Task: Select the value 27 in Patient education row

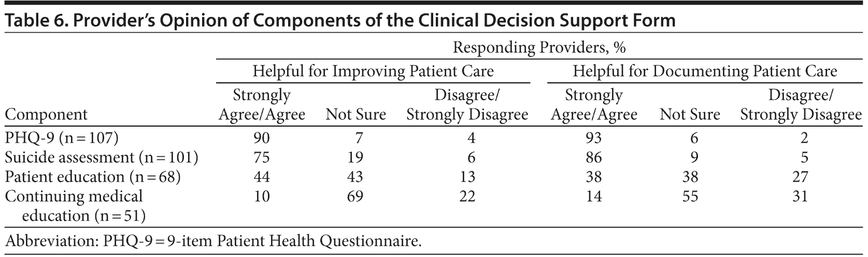Action: coord(800,177)
